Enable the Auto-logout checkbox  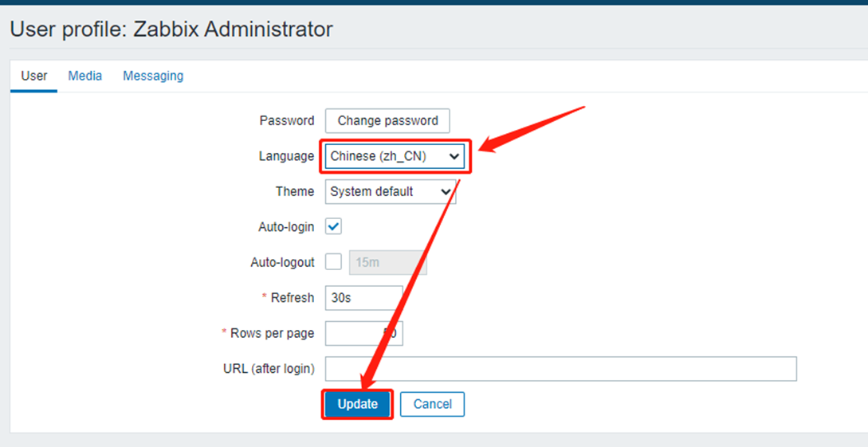[x=334, y=262]
